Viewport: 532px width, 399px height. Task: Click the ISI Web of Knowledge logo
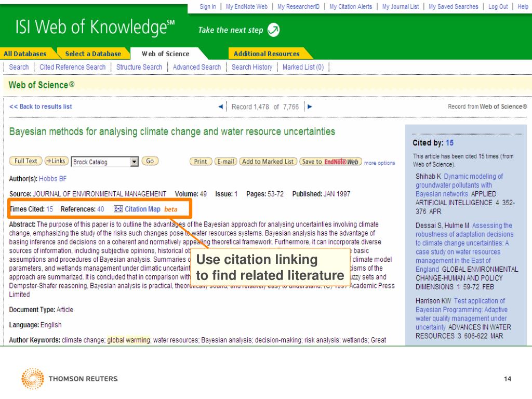(x=95, y=27)
